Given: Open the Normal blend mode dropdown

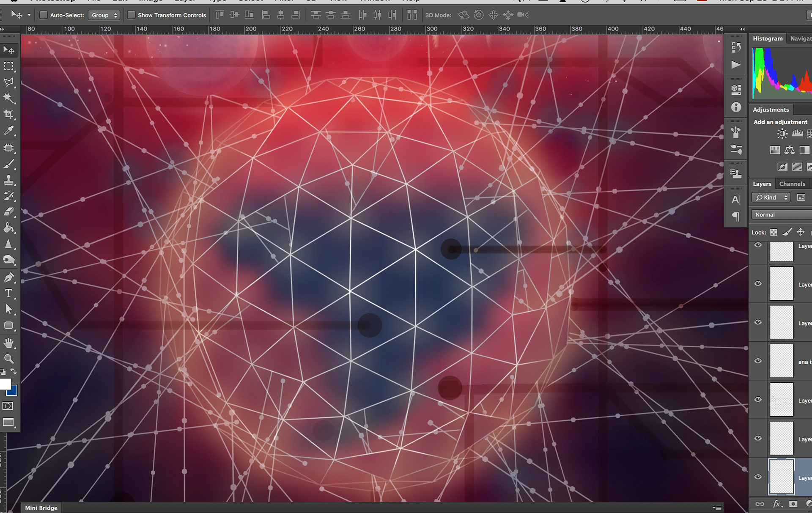Looking at the screenshot, I should [781, 215].
